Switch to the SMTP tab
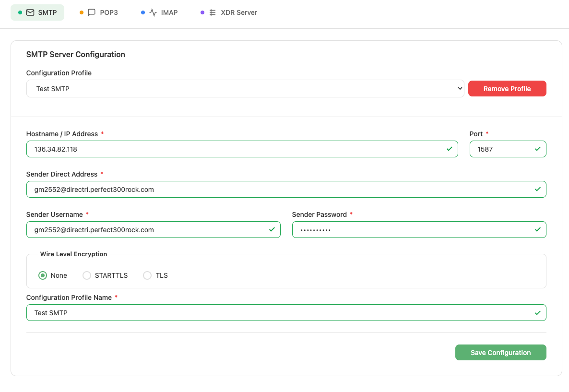The height and width of the screenshot is (392, 569). pos(37,12)
